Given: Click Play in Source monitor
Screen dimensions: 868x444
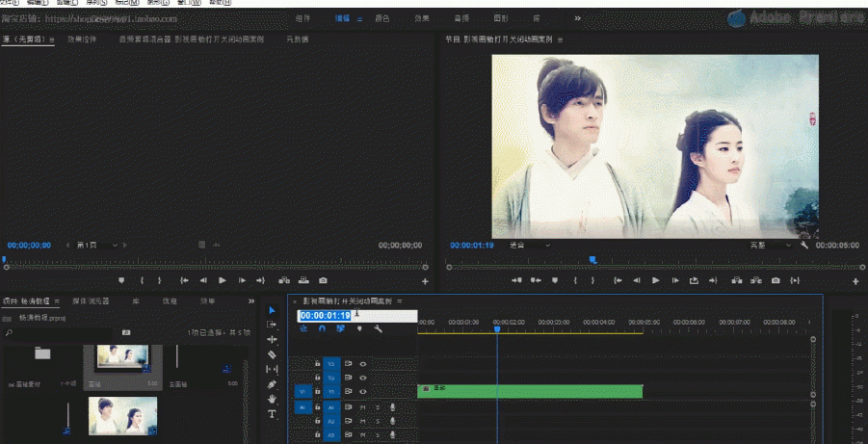Looking at the screenshot, I should tap(222, 280).
